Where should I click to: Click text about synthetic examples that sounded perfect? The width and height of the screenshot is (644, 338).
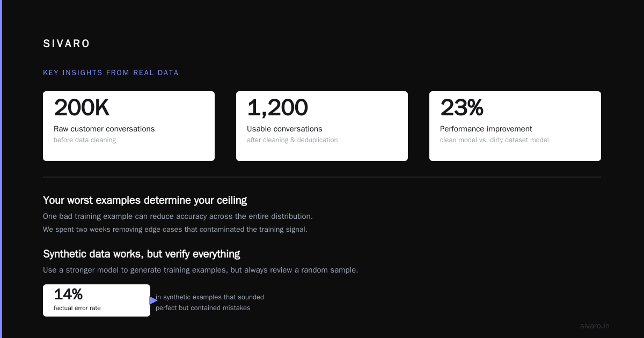(210, 303)
